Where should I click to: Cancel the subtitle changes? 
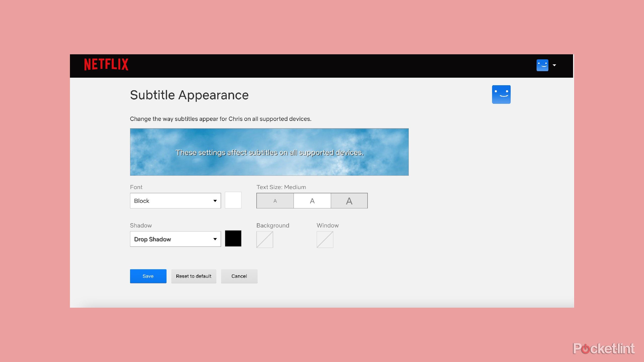(239, 276)
